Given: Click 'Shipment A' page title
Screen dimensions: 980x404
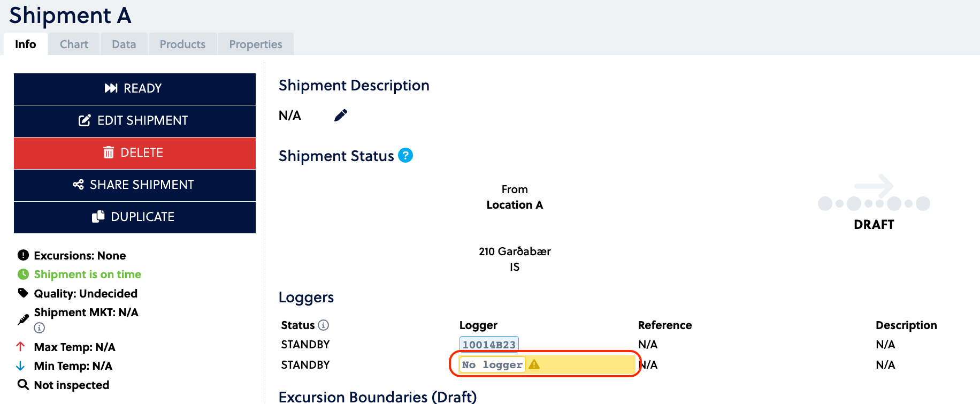Looking at the screenshot, I should click(70, 16).
